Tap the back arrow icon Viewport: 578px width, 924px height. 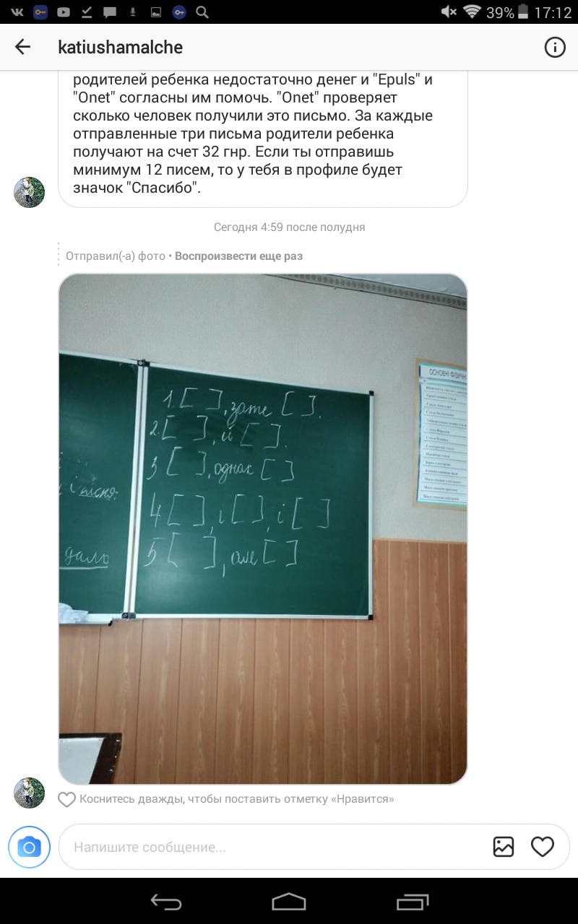click(x=22, y=48)
